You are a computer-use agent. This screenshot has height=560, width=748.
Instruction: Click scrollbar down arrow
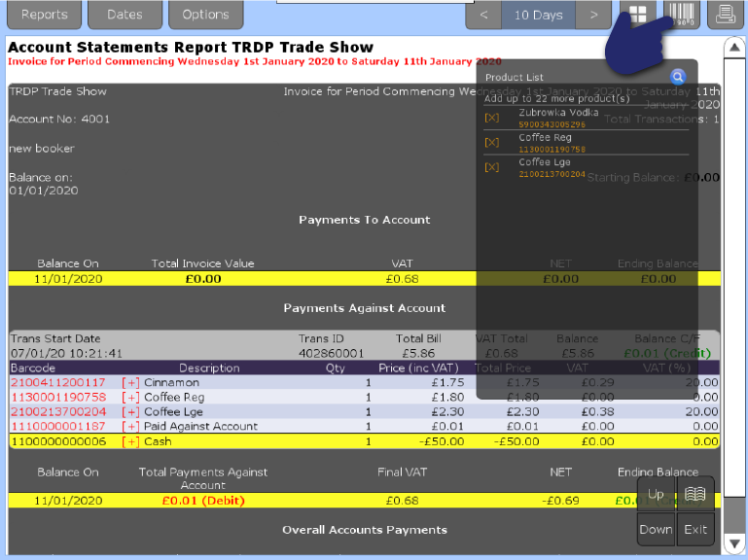click(734, 543)
